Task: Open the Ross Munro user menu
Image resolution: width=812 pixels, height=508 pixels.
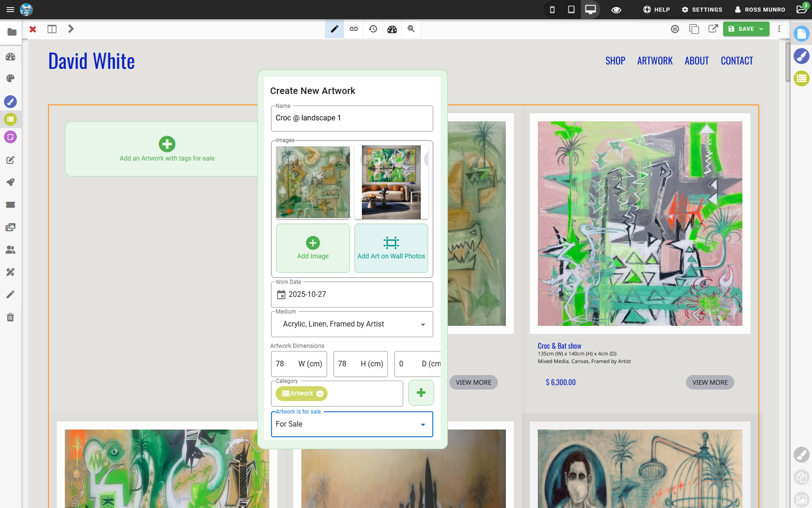Action: click(760, 10)
